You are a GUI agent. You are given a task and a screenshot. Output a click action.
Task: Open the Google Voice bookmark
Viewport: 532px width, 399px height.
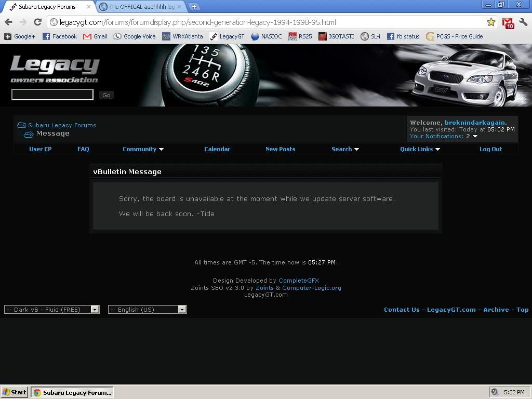point(135,36)
